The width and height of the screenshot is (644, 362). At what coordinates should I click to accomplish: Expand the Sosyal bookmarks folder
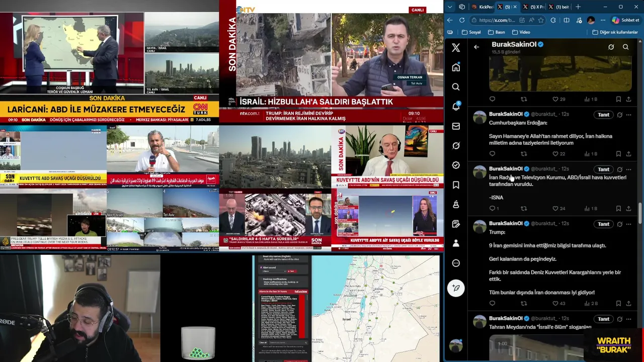click(x=471, y=32)
